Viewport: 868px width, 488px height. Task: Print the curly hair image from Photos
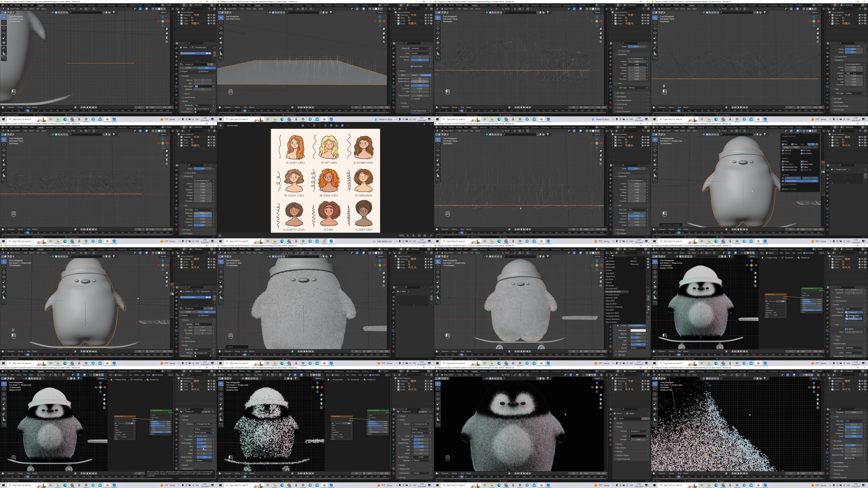(x=331, y=125)
